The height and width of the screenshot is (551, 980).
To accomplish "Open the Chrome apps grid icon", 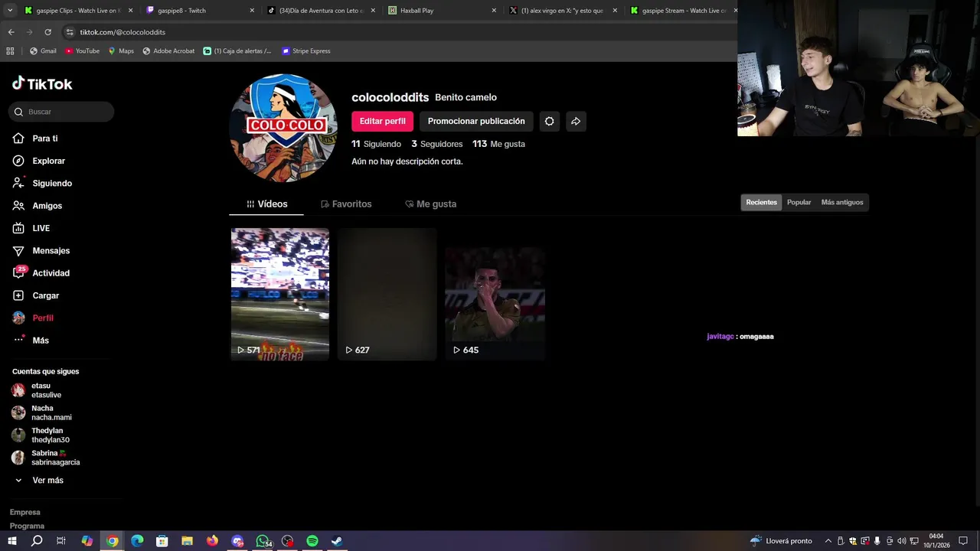I will pyautogui.click(x=10, y=51).
